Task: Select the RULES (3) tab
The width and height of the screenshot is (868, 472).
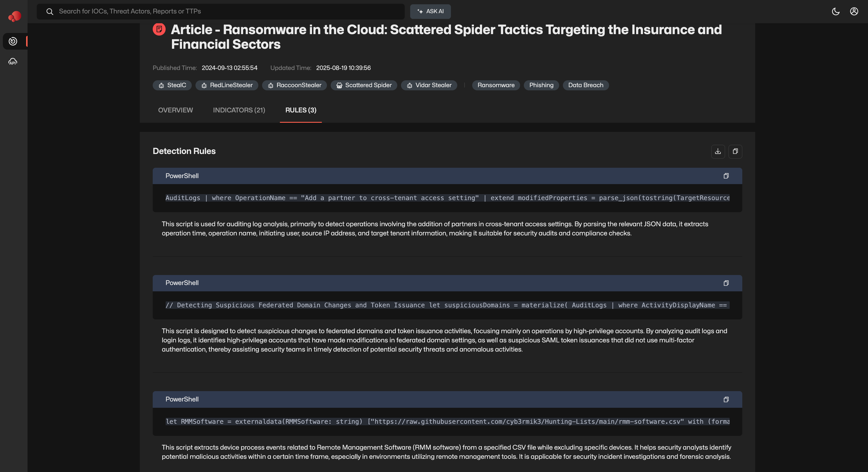Action: pos(301,110)
